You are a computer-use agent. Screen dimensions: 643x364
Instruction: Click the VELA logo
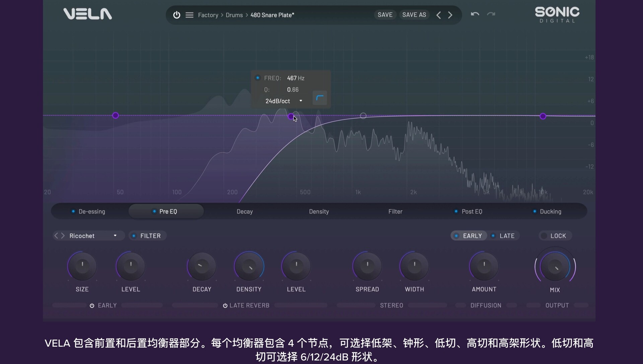click(88, 14)
